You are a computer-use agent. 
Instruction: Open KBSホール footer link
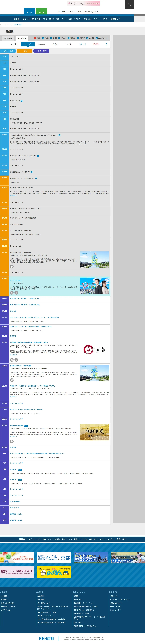(114, 596)
